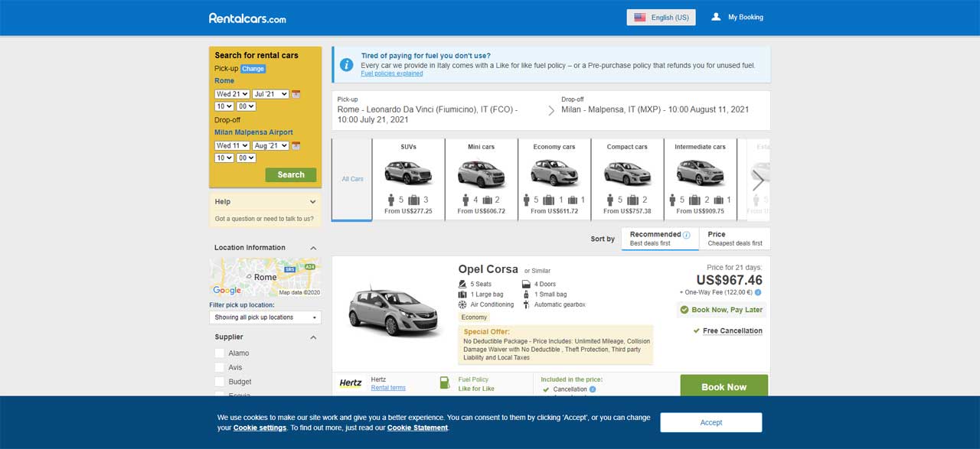
Task: Click the arrow between pick-up and drop-off
Action: click(551, 111)
